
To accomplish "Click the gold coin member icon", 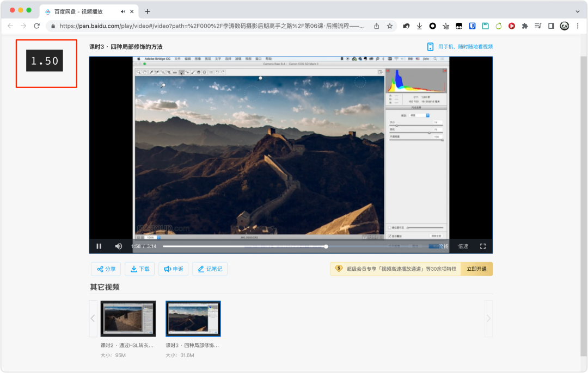I will (339, 269).
